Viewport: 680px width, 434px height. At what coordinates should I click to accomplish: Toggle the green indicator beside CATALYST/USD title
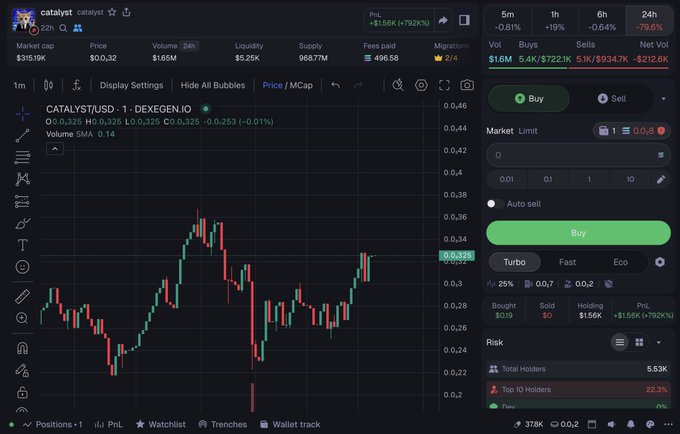[206, 109]
